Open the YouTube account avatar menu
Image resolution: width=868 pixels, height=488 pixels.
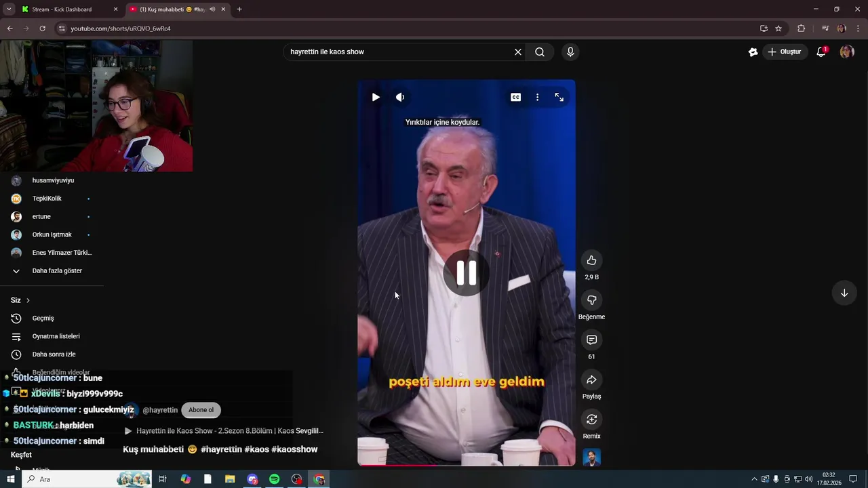(x=847, y=52)
